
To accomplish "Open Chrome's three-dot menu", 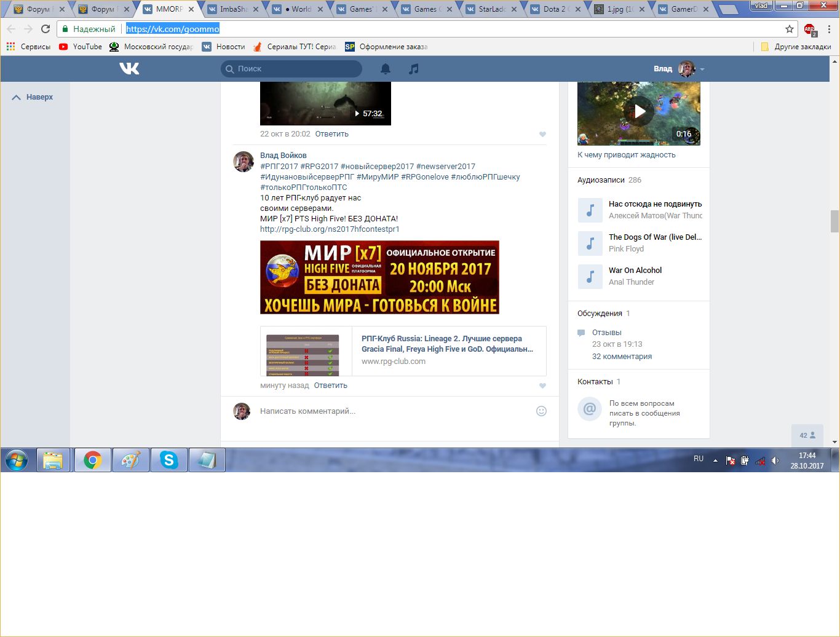I will click(829, 29).
